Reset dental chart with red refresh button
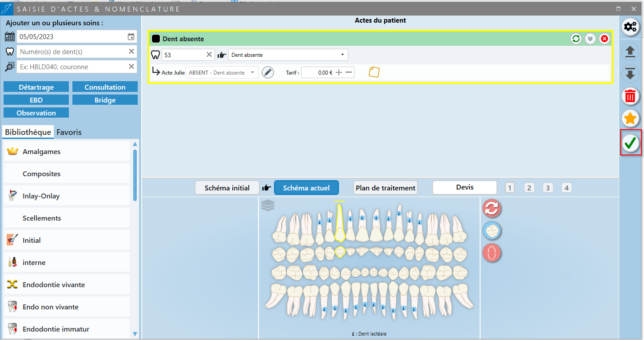The image size is (644, 340). click(x=492, y=208)
